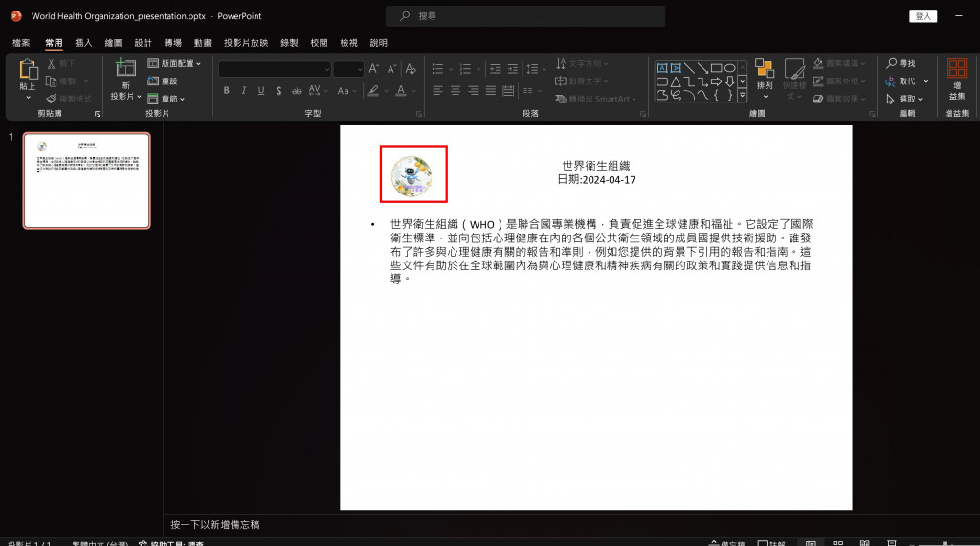Select the Format Painter (複製格式) brush
This screenshot has height=546, width=980.
[x=52, y=99]
